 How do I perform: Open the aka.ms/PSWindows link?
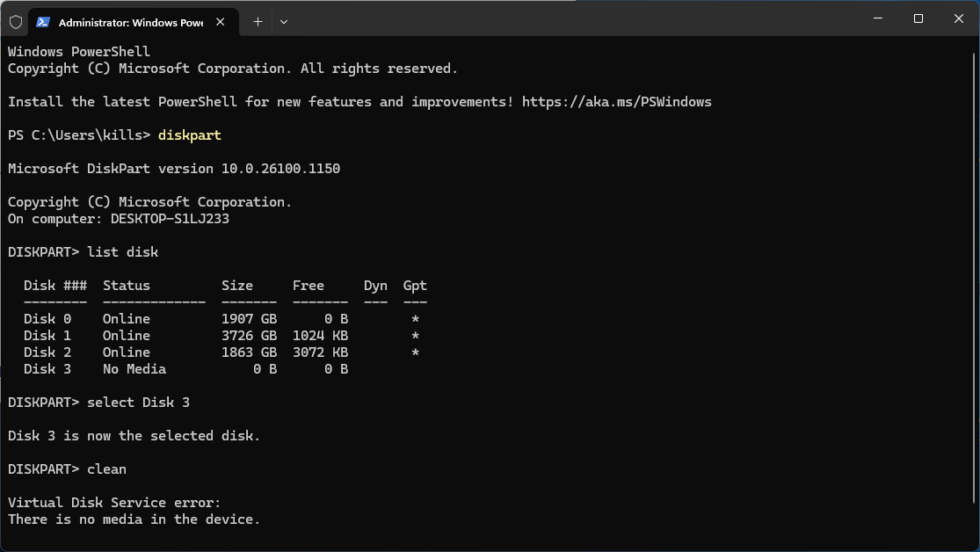pyautogui.click(x=616, y=102)
